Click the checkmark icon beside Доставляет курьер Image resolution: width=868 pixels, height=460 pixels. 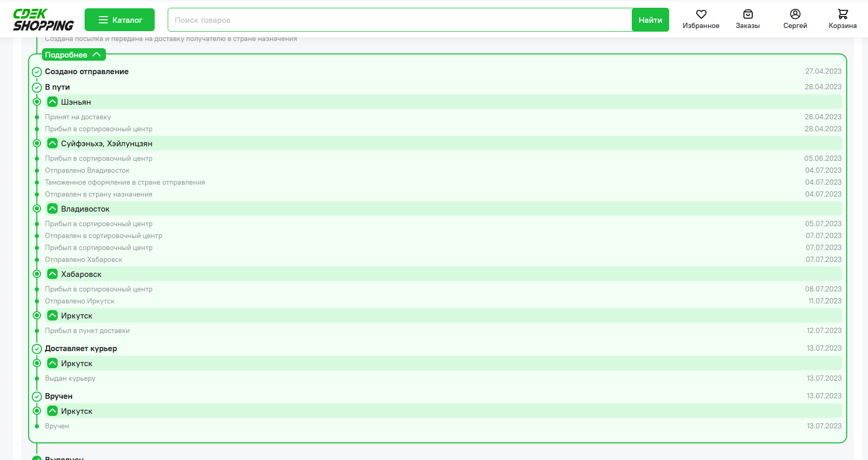[37, 349]
